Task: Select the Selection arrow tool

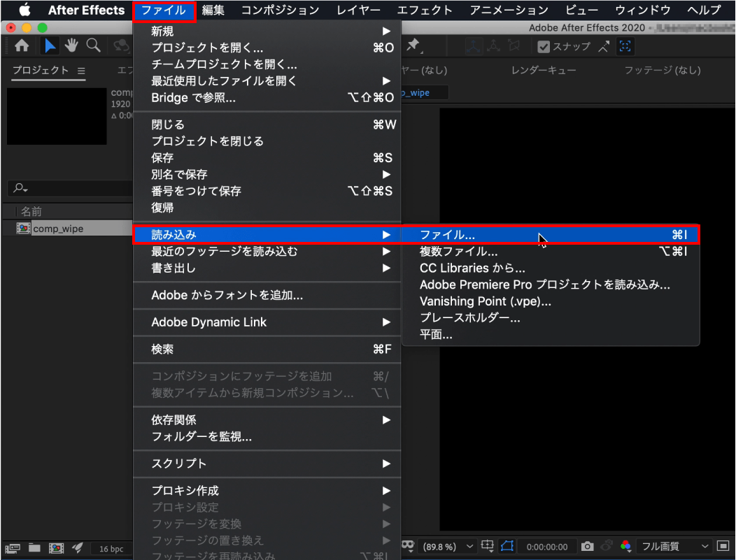Action: [50, 46]
